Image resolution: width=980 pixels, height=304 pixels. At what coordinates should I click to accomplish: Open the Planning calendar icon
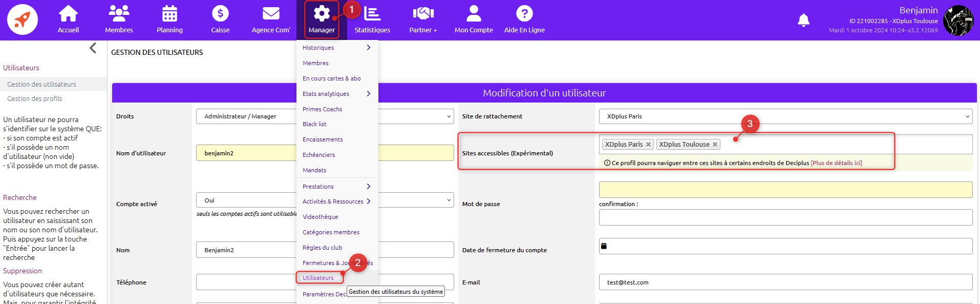click(169, 14)
